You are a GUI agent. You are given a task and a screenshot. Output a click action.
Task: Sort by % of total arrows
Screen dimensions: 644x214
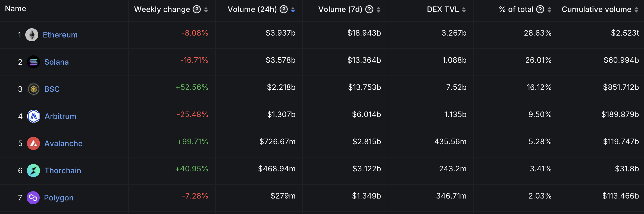tap(549, 10)
